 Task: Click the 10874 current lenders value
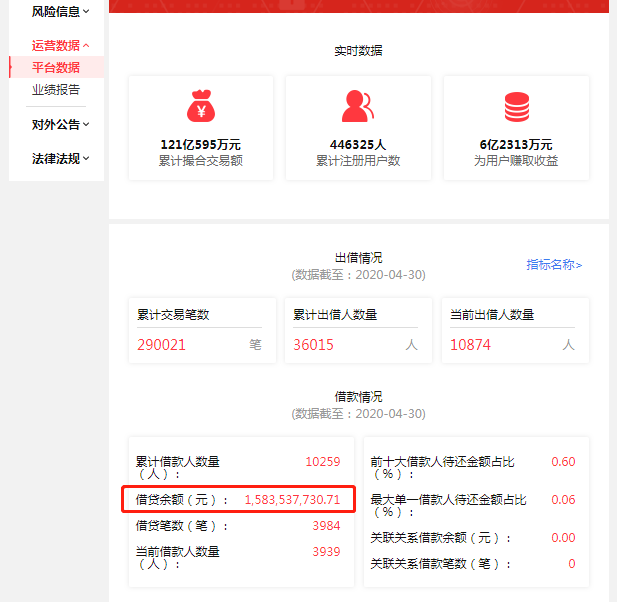click(470, 345)
